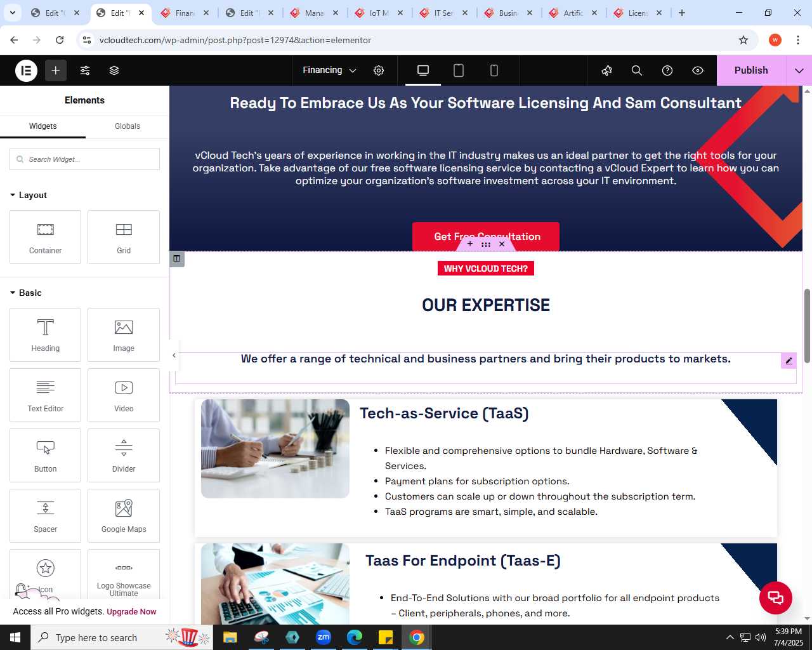The image size is (812, 650).
Task: Open Site Settings sliders icon
Action: point(85,70)
